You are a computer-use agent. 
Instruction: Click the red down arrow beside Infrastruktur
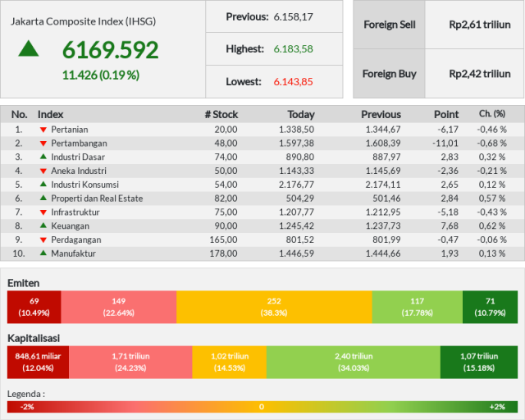[43, 212]
